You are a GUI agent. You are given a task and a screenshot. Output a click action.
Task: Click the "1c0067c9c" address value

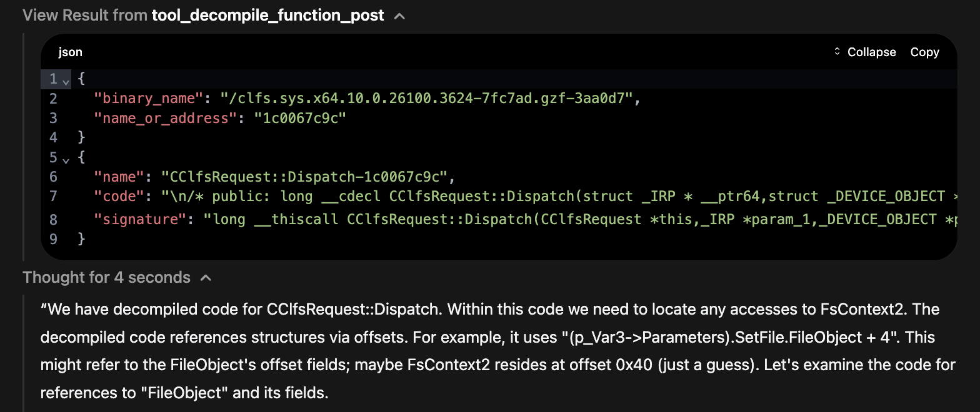click(x=299, y=118)
